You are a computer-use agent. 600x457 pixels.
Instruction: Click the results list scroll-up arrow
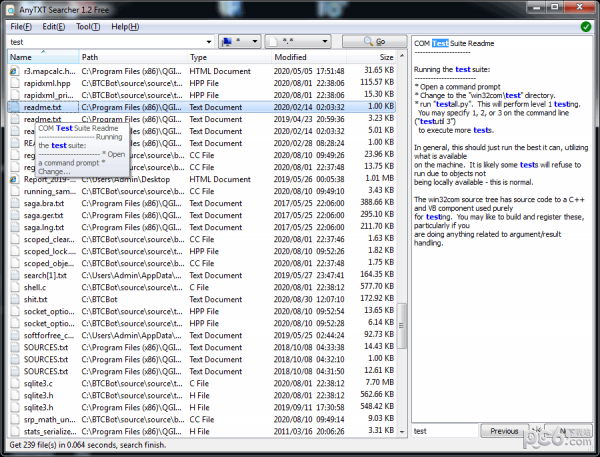pos(402,56)
